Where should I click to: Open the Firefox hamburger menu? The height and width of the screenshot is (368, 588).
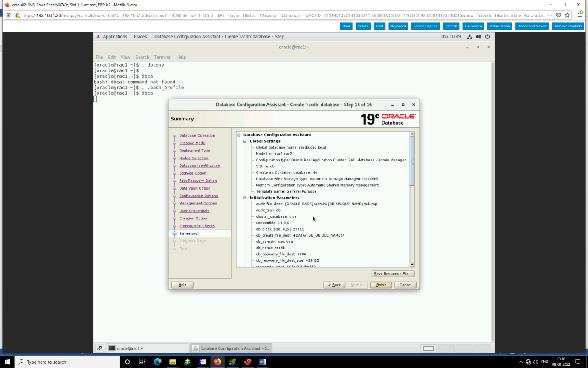pos(580,15)
